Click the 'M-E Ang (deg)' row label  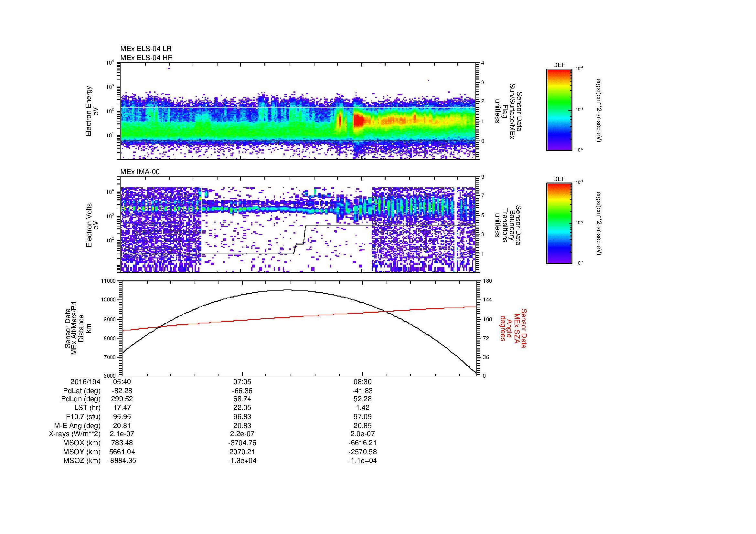pyautogui.click(x=77, y=425)
